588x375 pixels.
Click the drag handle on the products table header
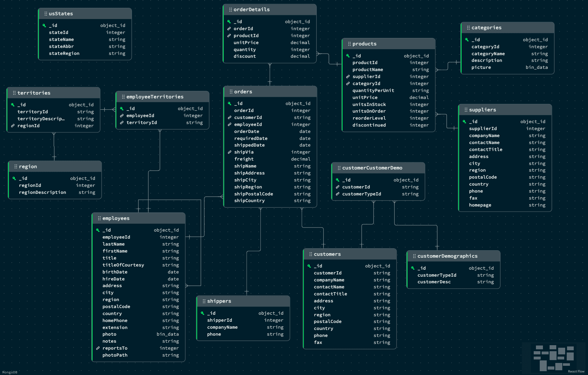click(349, 43)
